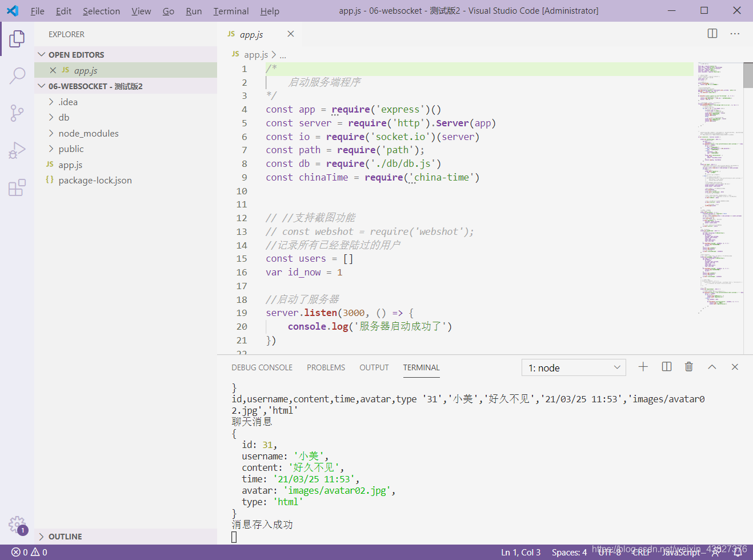Click line number 19 in gutter
Image resolution: width=753 pixels, height=560 pixels.
[242, 313]
